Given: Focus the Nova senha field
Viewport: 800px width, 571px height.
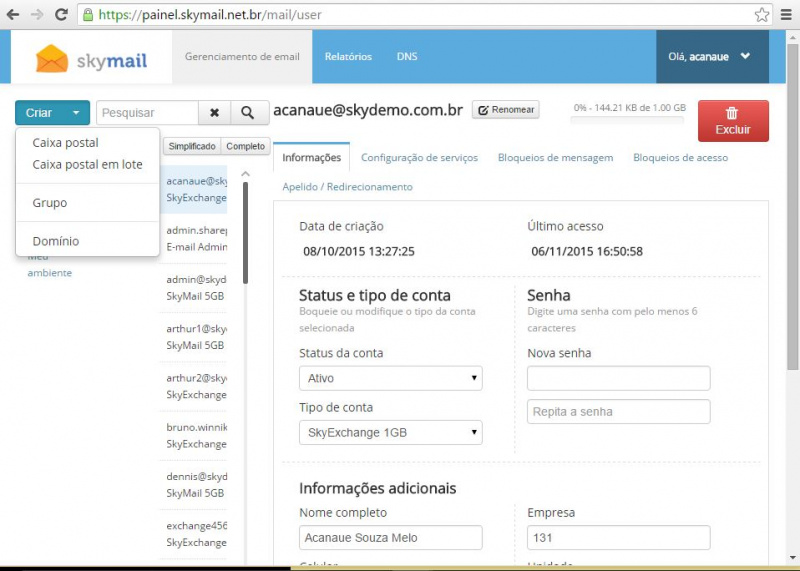Looking at the screenshot, I should click(x=618, y=378).
